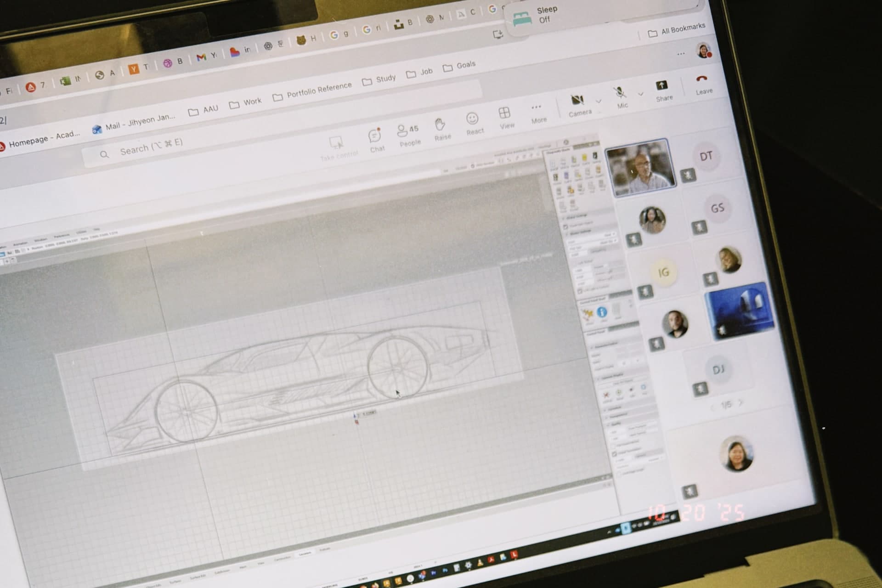Screen dimensions: 882x588
Task: Expand the Camera options arrow
Action: pos(599,101)
